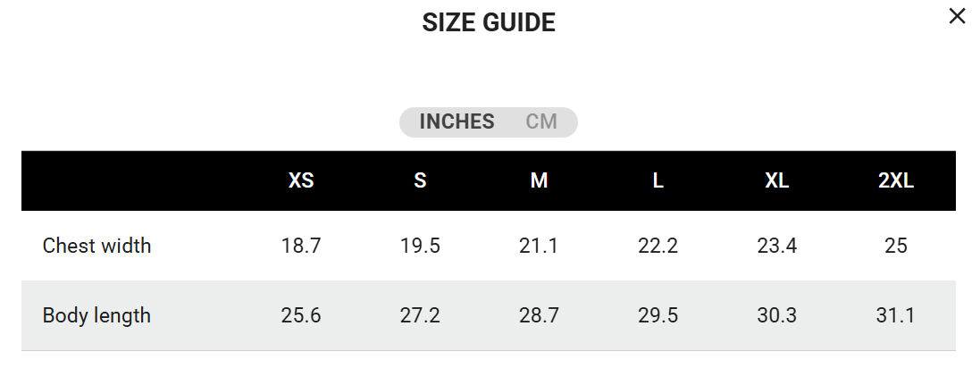The image size is (980, 368).
Task: Click M chest width value 21.1
Action: pos(539,246)
